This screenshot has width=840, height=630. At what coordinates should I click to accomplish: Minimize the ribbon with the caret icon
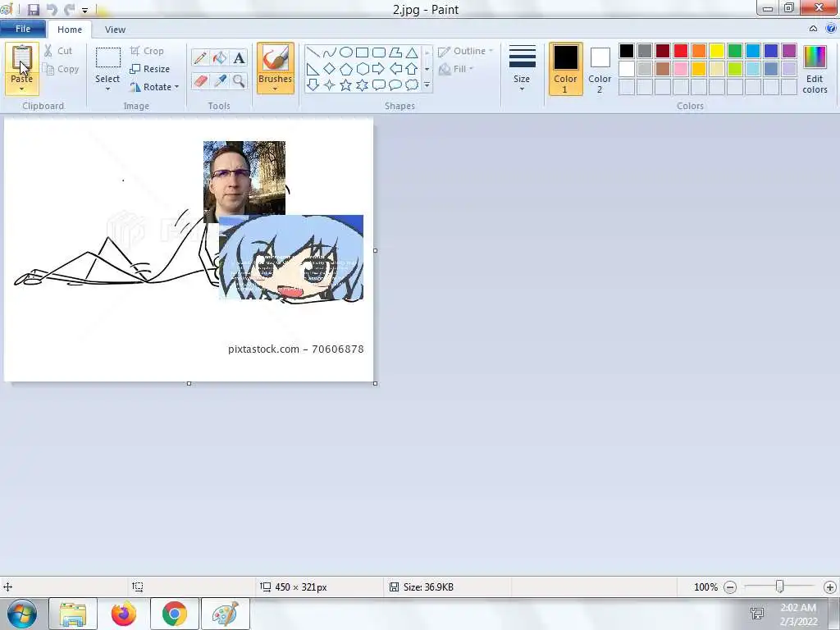[x=813, y=29]
